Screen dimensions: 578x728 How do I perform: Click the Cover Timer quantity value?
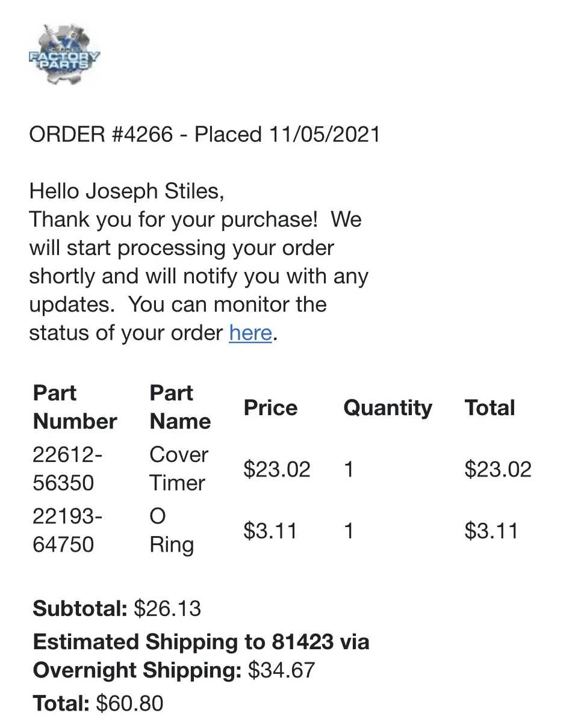point(348,469)
